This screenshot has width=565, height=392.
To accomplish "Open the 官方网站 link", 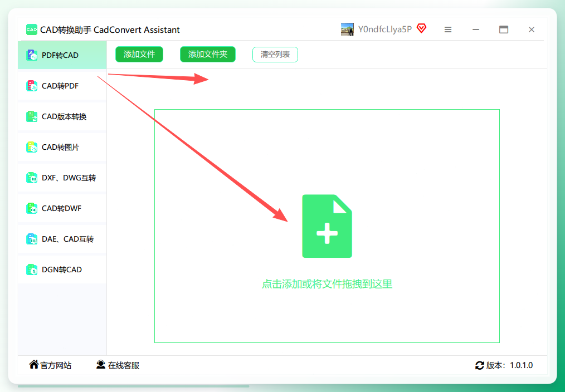I will [x=56, y=365].
